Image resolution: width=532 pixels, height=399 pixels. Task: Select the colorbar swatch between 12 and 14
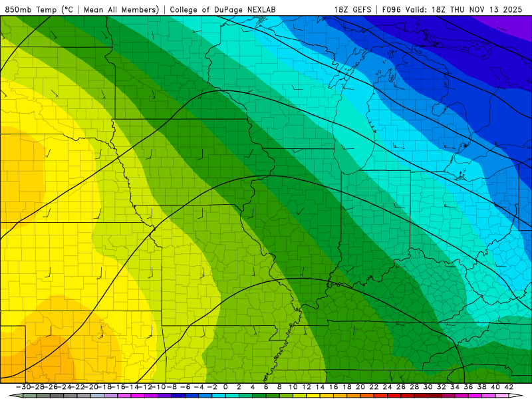[313, 396]
